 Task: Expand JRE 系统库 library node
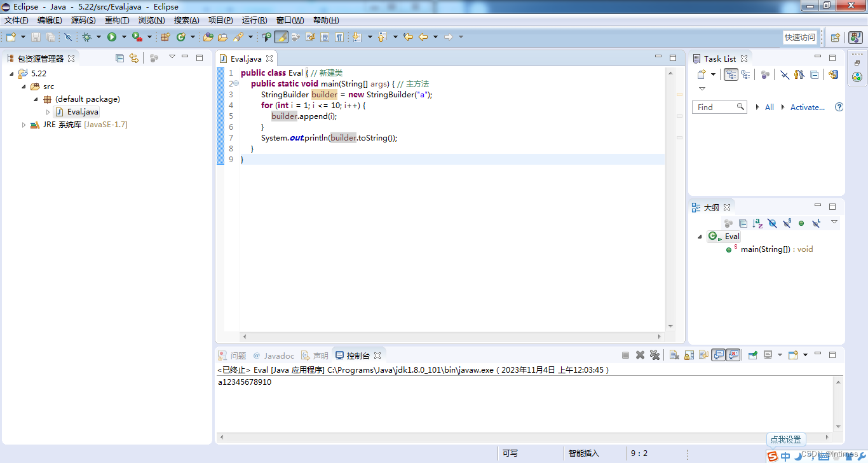tap(24, 125)
